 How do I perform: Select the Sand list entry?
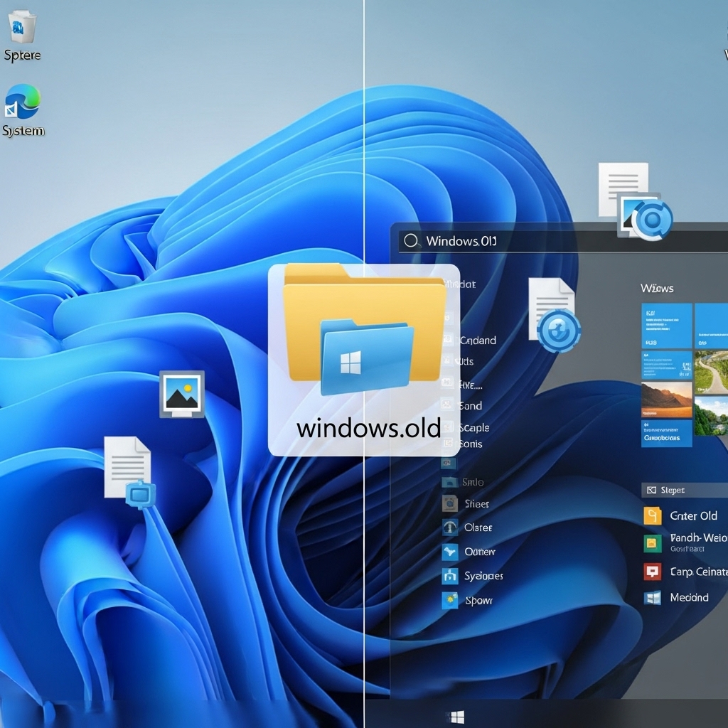[x=471, y=406]
